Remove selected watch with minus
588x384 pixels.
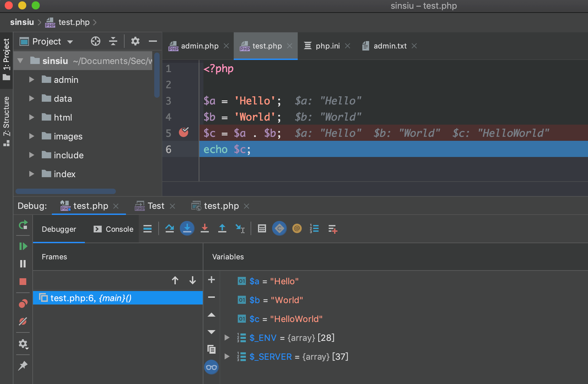pyautogui.click(x=211, y=297)
